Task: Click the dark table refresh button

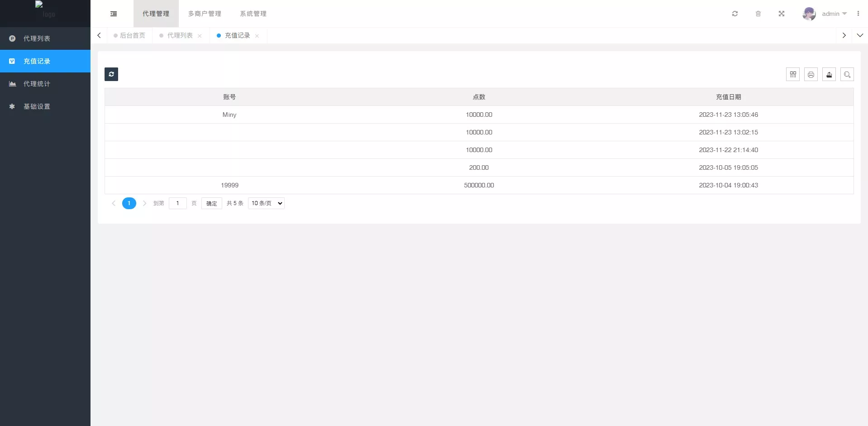Action: [111, 74]
